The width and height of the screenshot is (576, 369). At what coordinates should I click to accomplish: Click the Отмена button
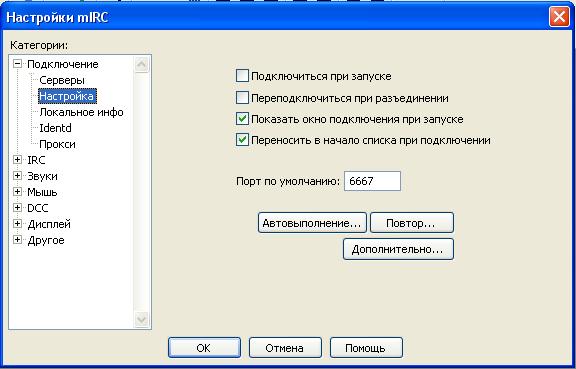[x=285, y=348]
